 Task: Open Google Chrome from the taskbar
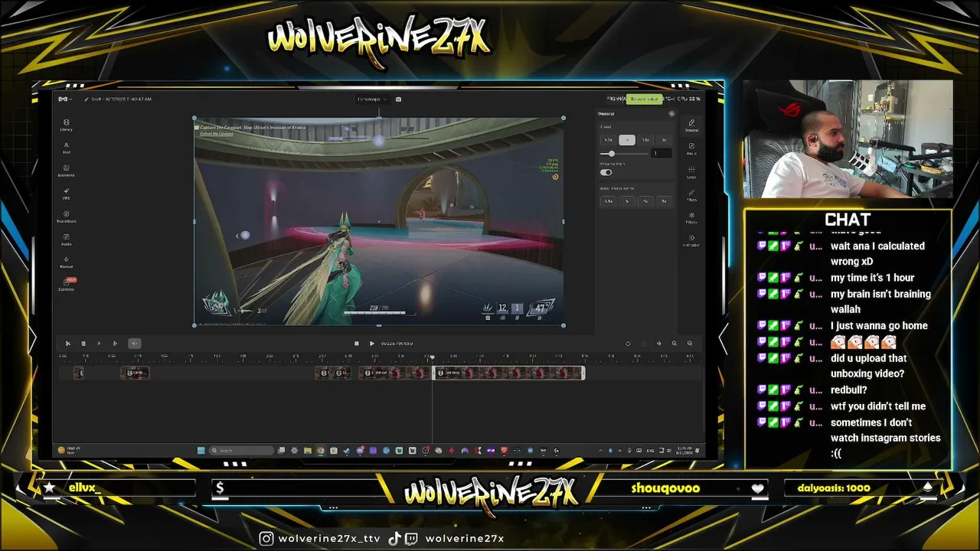click(321, 450)
